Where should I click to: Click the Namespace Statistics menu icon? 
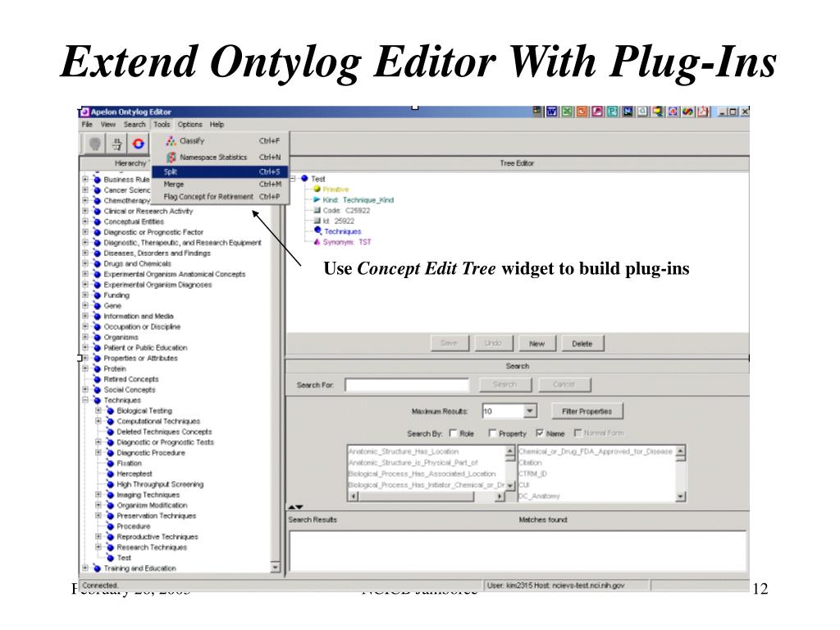171,157
